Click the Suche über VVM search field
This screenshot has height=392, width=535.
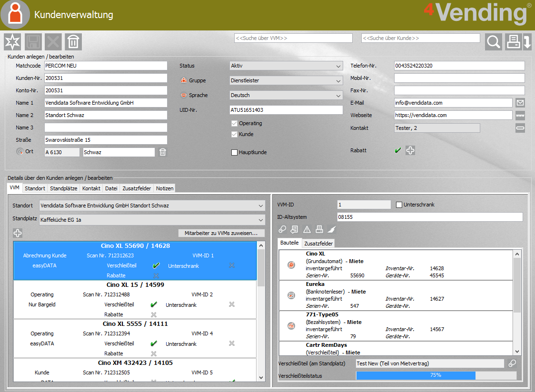pyautogui.click(x=293, y=38)
